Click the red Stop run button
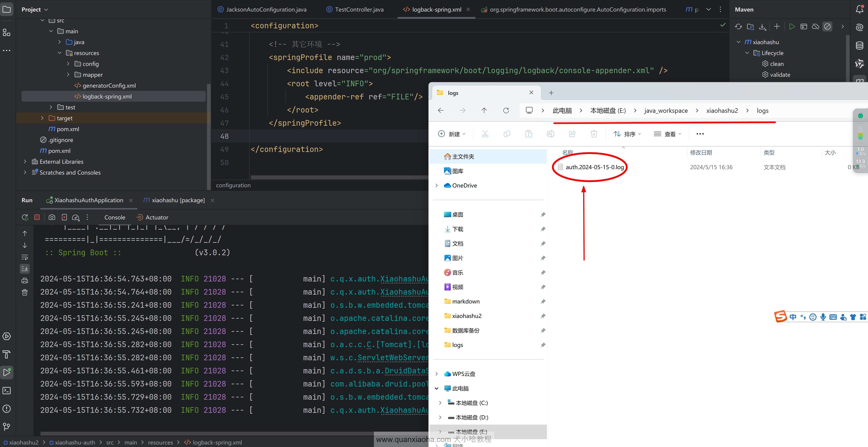 coord(37,217)
